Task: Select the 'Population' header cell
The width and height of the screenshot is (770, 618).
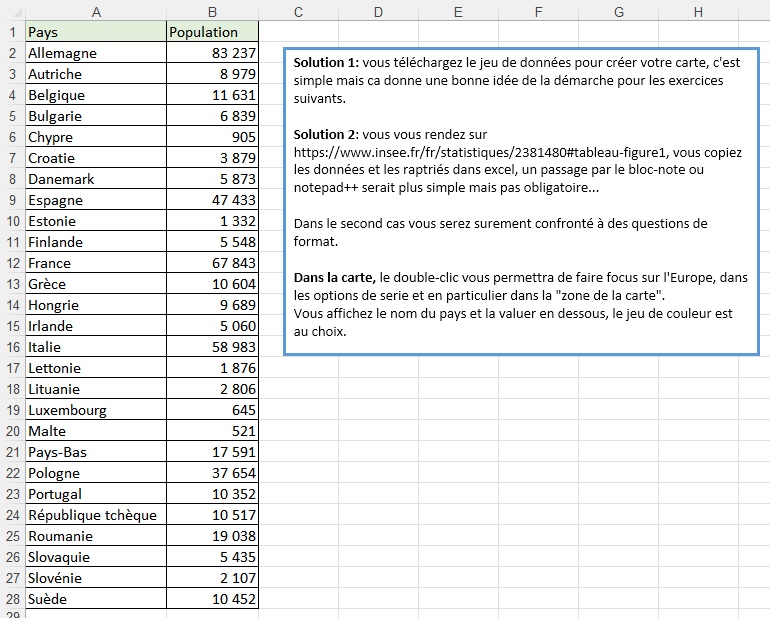Action: tap(212, 32)
